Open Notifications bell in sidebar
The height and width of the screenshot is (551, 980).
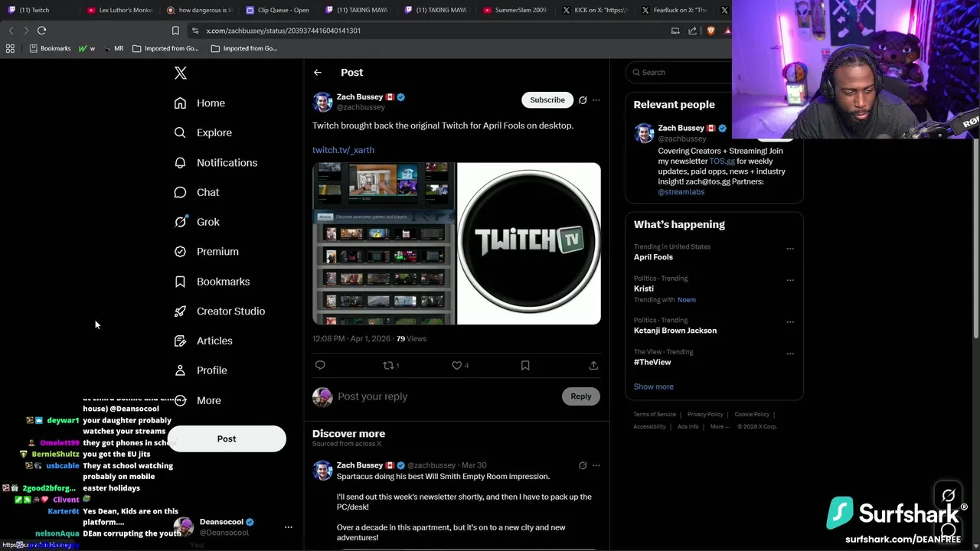[x=180, y=162]
